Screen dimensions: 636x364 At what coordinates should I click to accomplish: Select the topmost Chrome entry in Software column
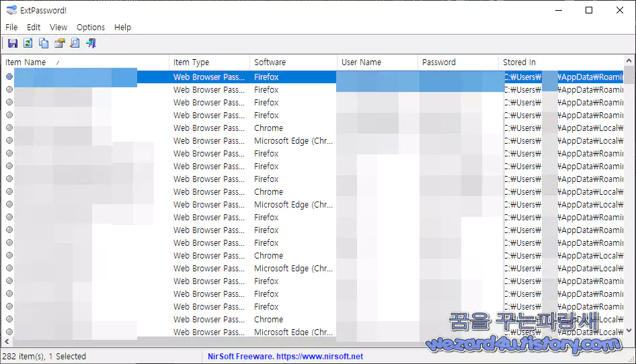(268, 128)
